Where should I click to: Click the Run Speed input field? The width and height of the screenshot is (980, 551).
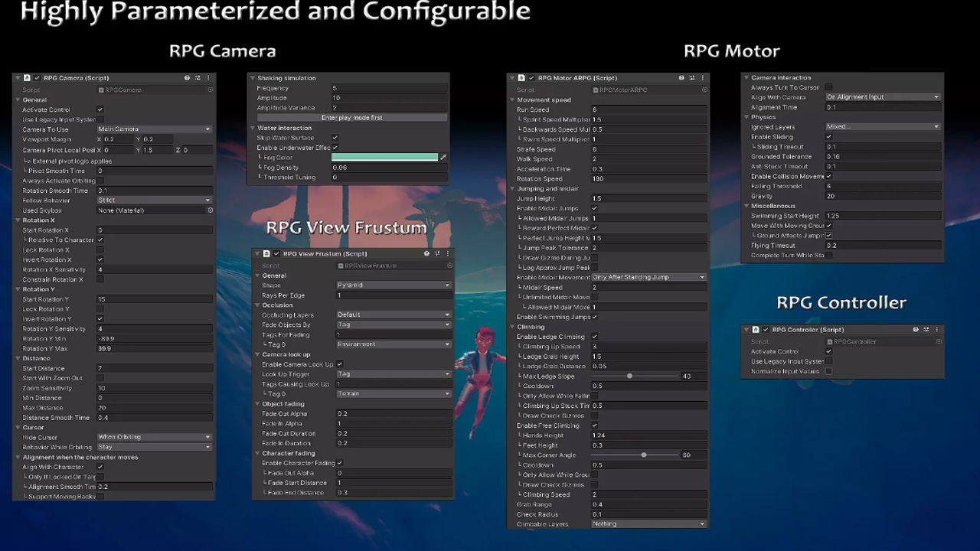pyautogui.click(x=648, y=110)
